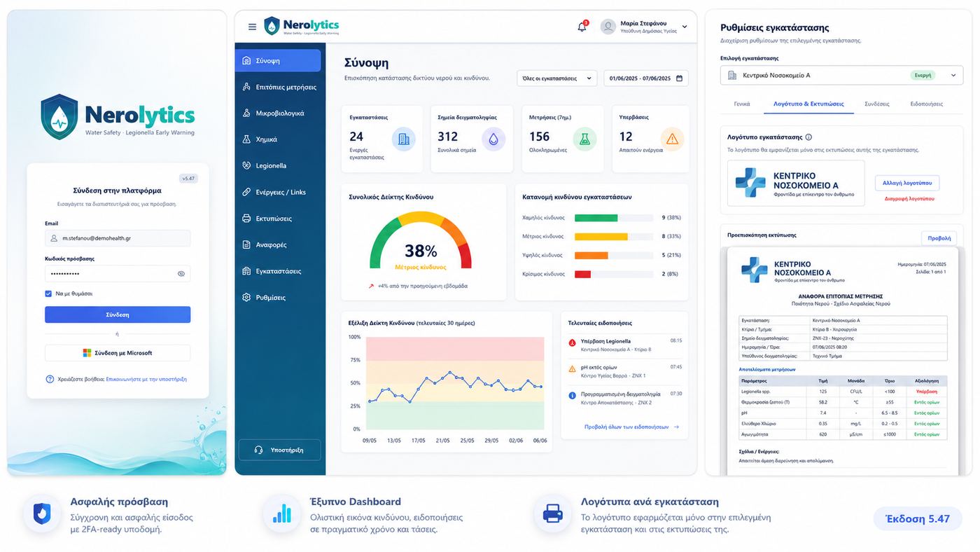Open the Κεντρικό Νοσοκομείο Α installation selector
Viewport: 980px width, 552px height.
point(841,75)
